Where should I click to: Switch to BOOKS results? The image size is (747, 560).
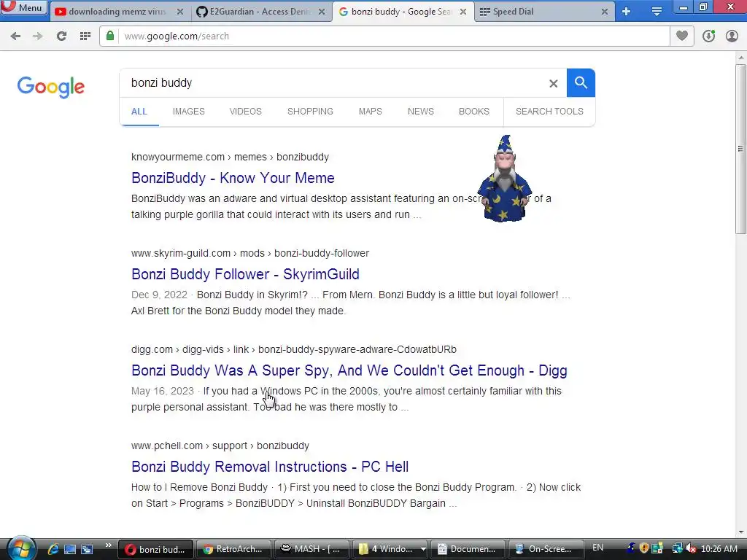click(474, 112)
